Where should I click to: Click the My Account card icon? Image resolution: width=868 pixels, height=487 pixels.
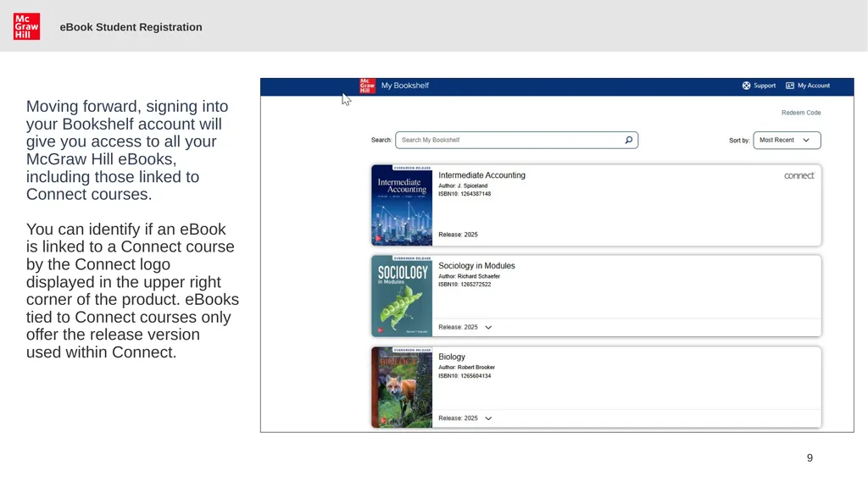(x=790, y=86)
